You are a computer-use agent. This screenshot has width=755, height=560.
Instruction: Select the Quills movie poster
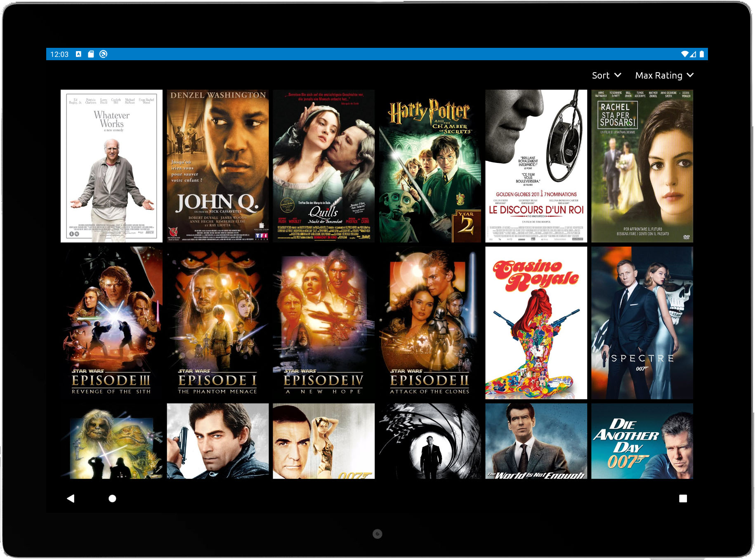[x=324, y=166]
